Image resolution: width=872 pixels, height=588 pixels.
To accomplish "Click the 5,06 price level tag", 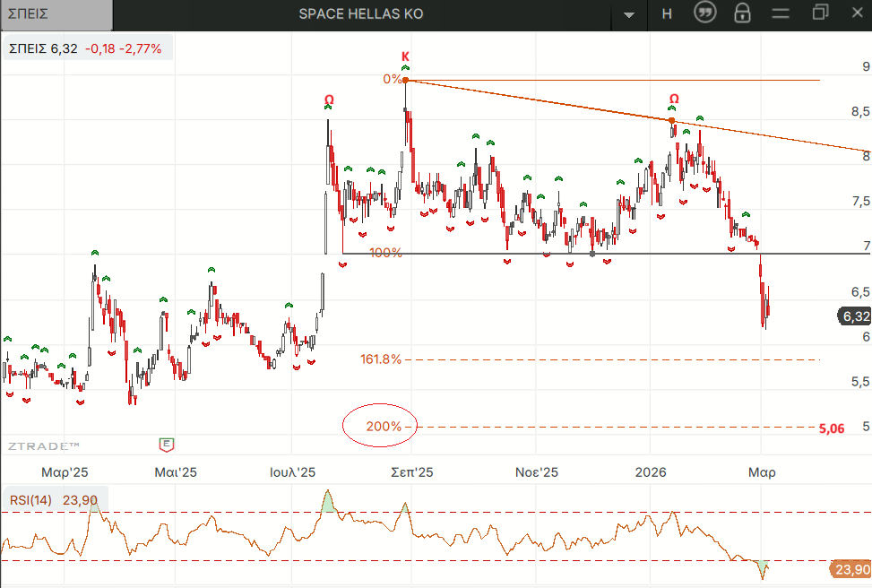I will pyautogui.click(x=832, y=428).
